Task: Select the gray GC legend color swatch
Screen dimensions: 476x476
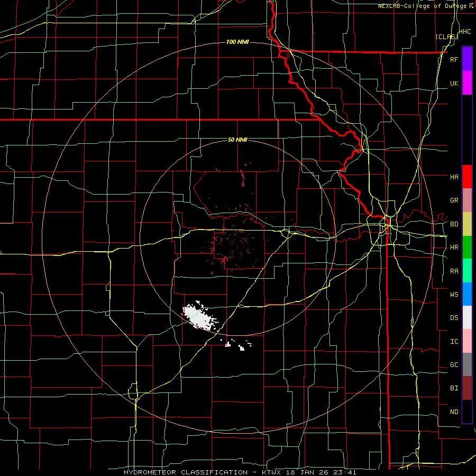Action: pos(467,364)
